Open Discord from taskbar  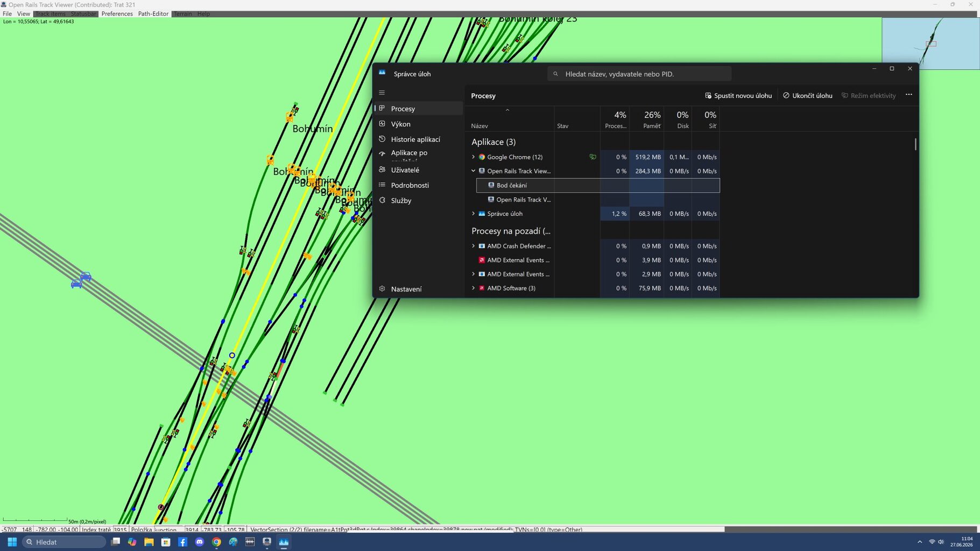point(199,542)
